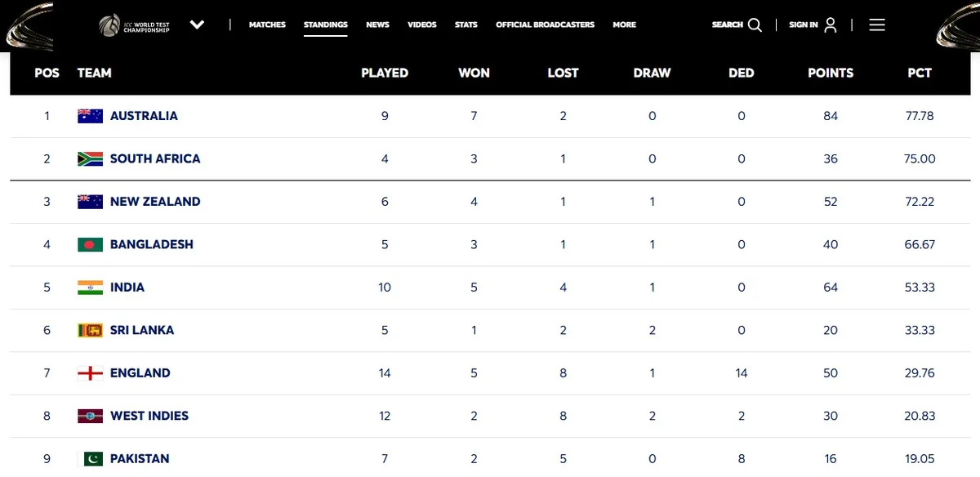The height and width of the screenshot is (477, 980).
Task: Go to the Matches tab
Action: (267, 25)
